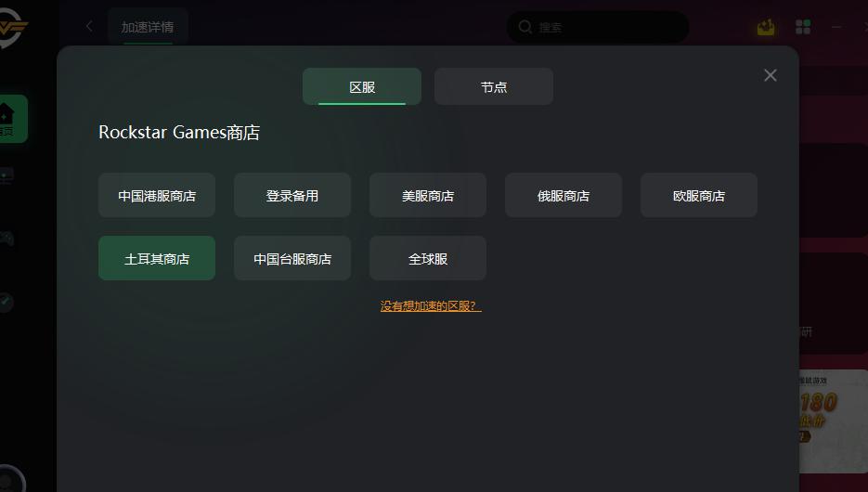868x492 pixels.
Task: Open the 180 低价 promo banner
Action: (x=833, y=421)
